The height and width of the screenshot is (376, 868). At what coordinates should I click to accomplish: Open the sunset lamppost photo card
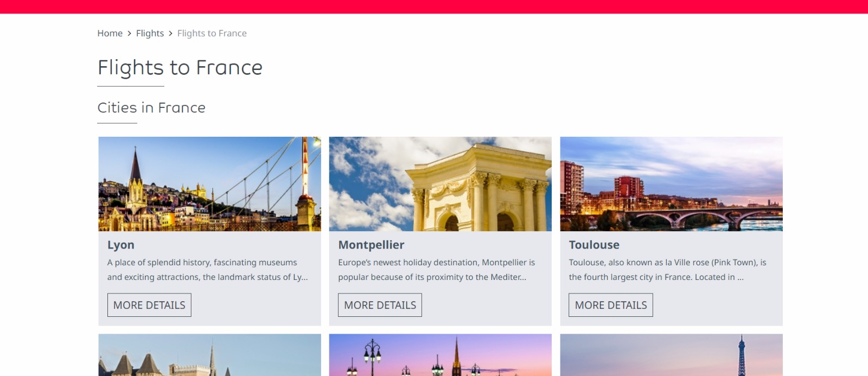point(441,355)
